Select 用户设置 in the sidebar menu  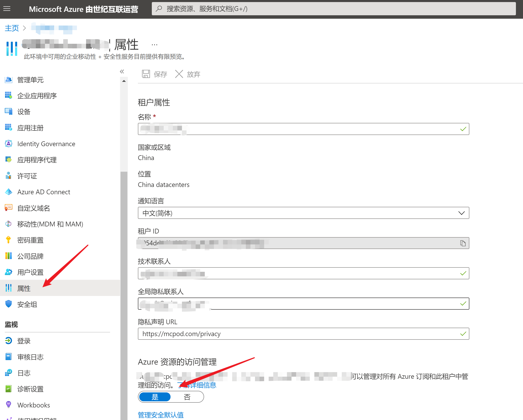click(x=30, y=272)
